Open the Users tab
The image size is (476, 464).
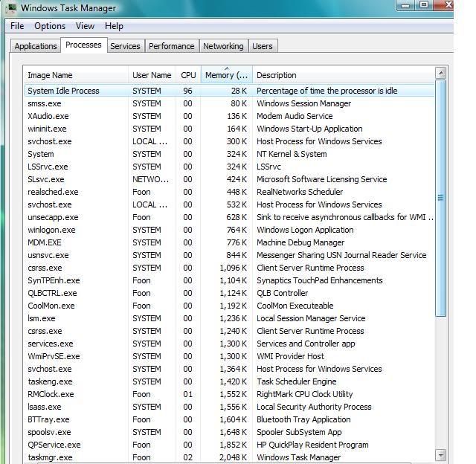pyautogui.click(x=263, y=46)
